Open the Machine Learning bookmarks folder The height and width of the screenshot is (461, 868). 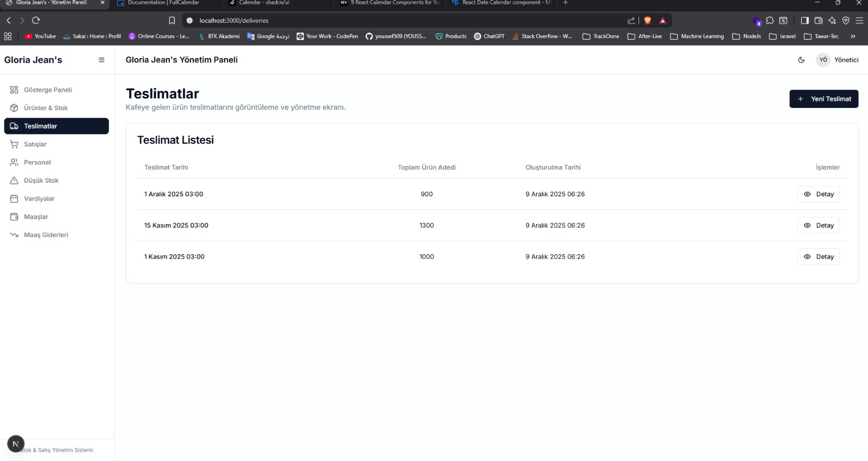pos(697,36)
